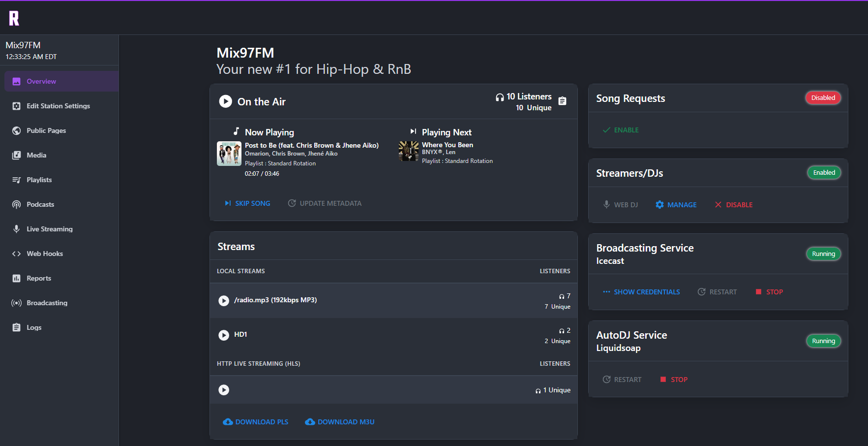Click the Live Streaming microphone icon
The image size is (868, 446).
tap(17, 229)
